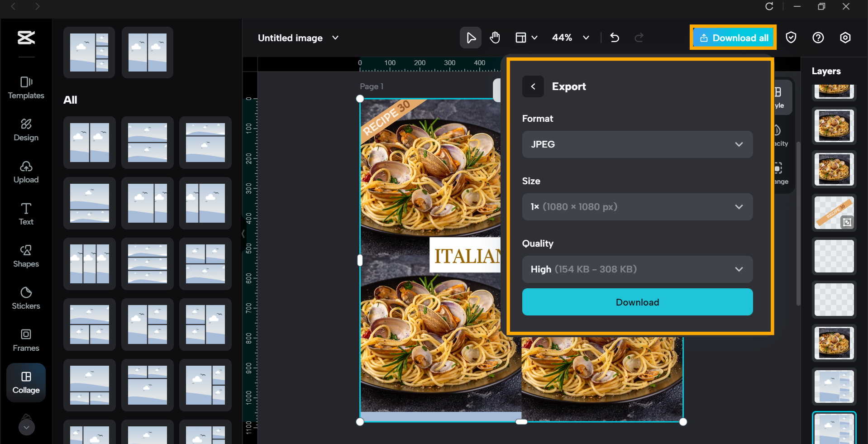The height and width of the screenshot is (444, 868).
Task: Redo the last undone action
Action: click(x=639, y=38)
